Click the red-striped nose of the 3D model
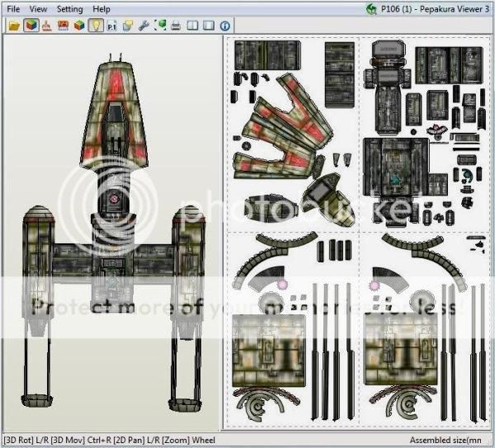The width and height of the screenshot is (495, 448). point(114,114)
